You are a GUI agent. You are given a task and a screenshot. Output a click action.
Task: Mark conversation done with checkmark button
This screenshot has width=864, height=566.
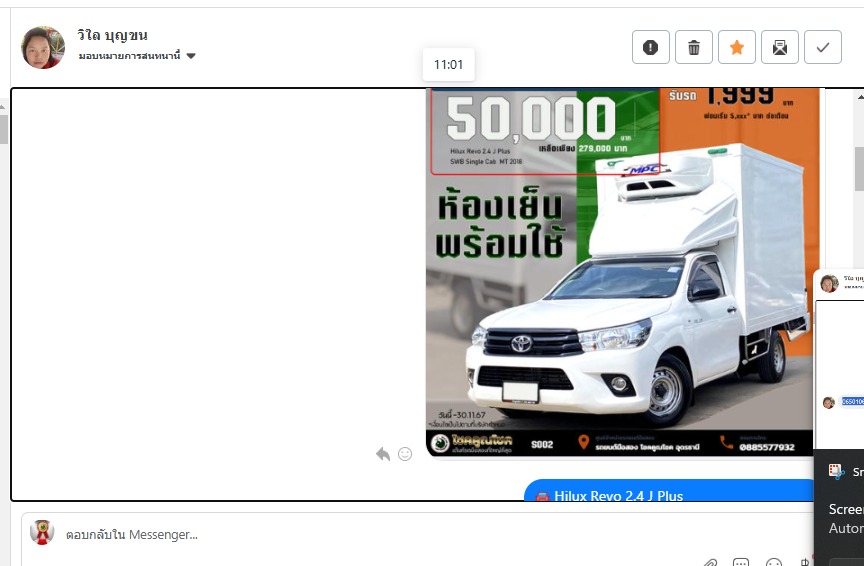[823, 47]
